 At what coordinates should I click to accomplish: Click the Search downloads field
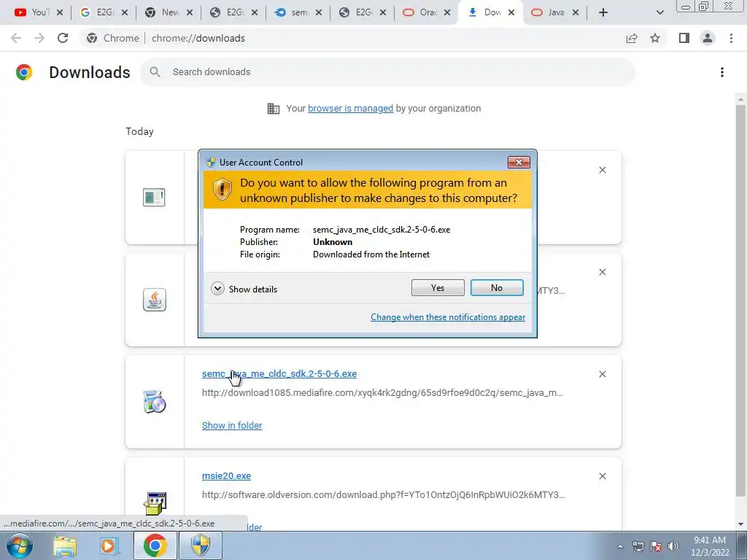(387, 72)
